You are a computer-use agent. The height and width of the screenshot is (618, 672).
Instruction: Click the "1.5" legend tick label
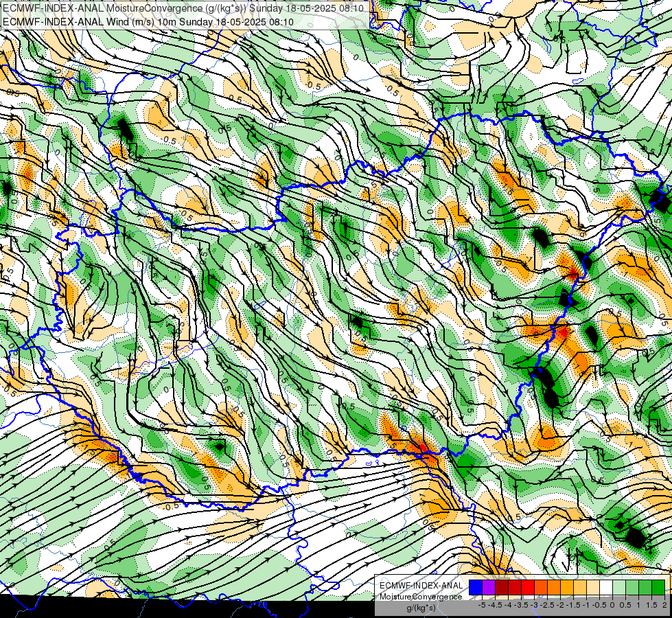651,605
